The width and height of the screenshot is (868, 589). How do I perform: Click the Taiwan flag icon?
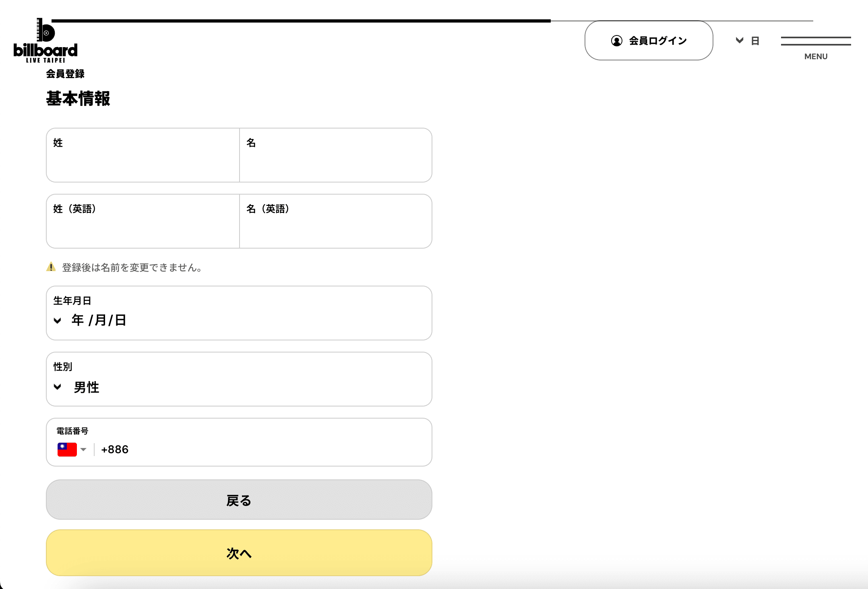[67, 449]
